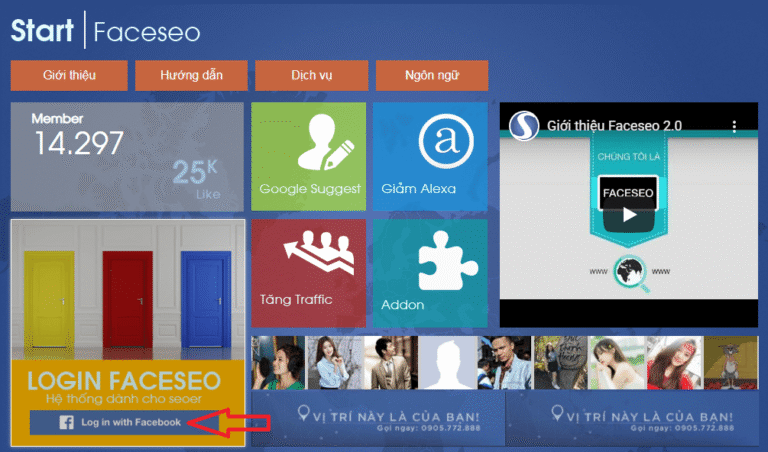This screenshot has width=768, height=452.
Task: Click the Start Faceseo header logo
Action: pyautogui.click(x=106, y=30)
